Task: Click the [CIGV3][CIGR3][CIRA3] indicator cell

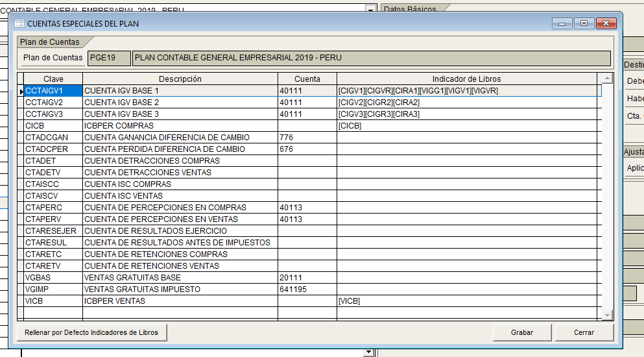Action: (466, 114)
